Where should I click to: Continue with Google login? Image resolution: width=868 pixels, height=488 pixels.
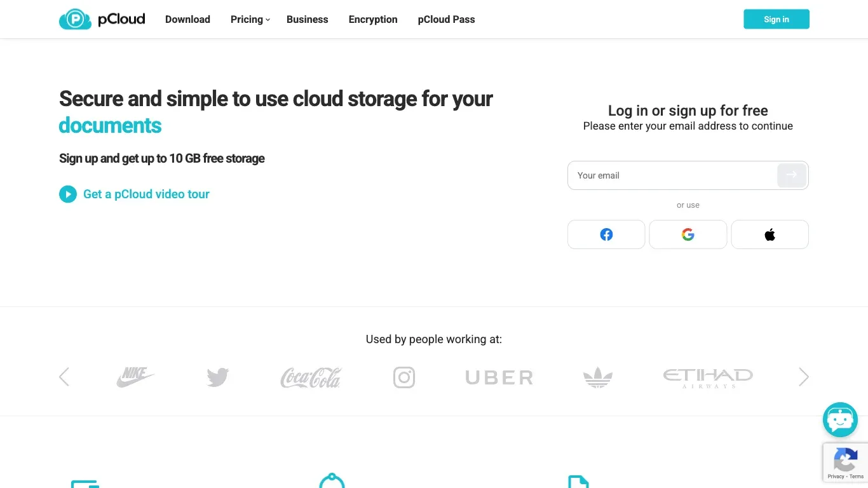pyautogui.click(x=688, y=234)
